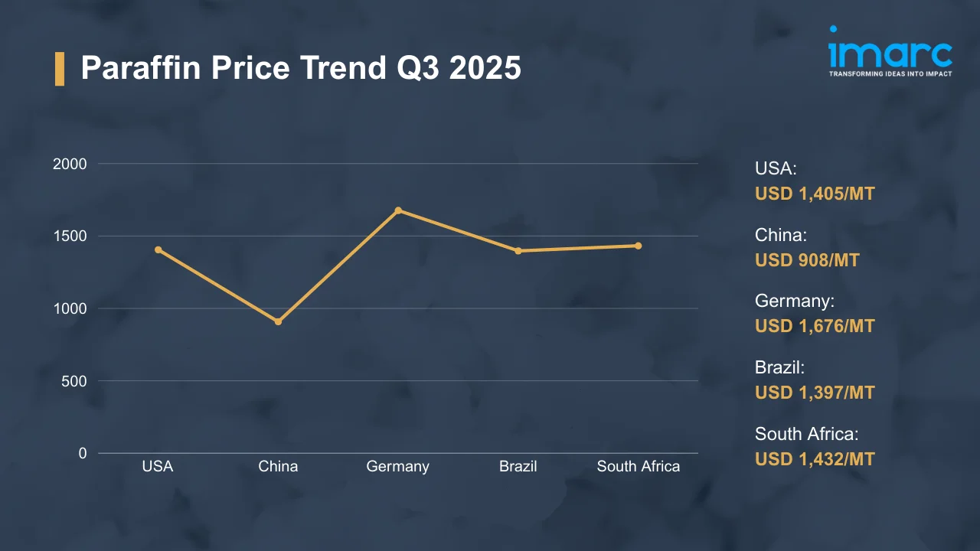Select the USD 908/MT China price

point(807,260)
